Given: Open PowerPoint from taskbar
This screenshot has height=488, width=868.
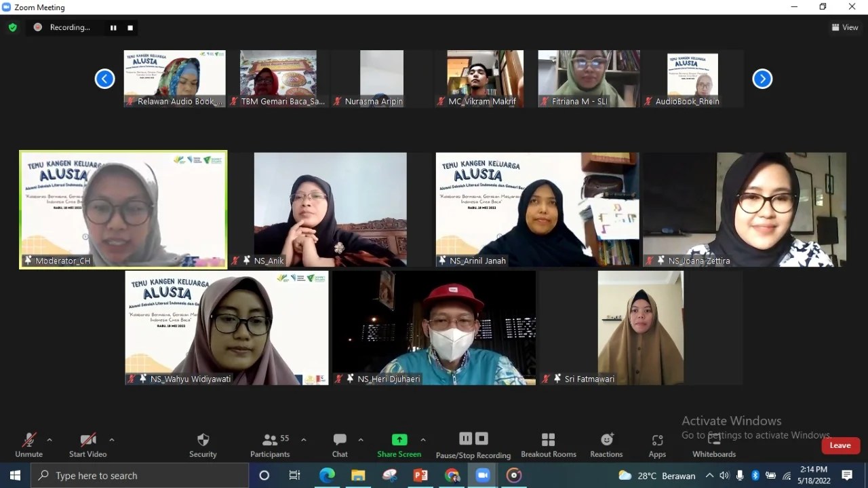Looking at the screenshot, I should click(420, 476).
